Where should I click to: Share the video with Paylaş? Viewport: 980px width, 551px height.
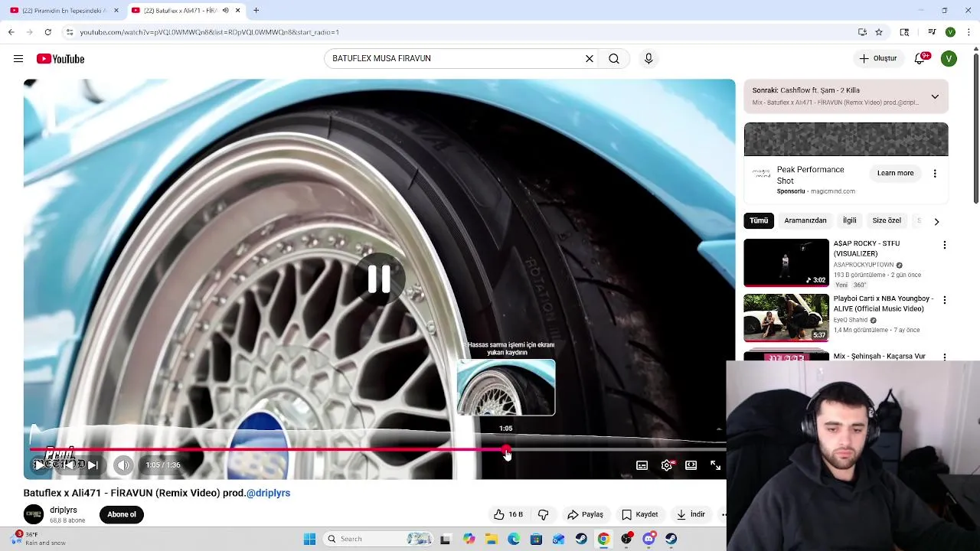pyautogui.click(x=586, y=514)
